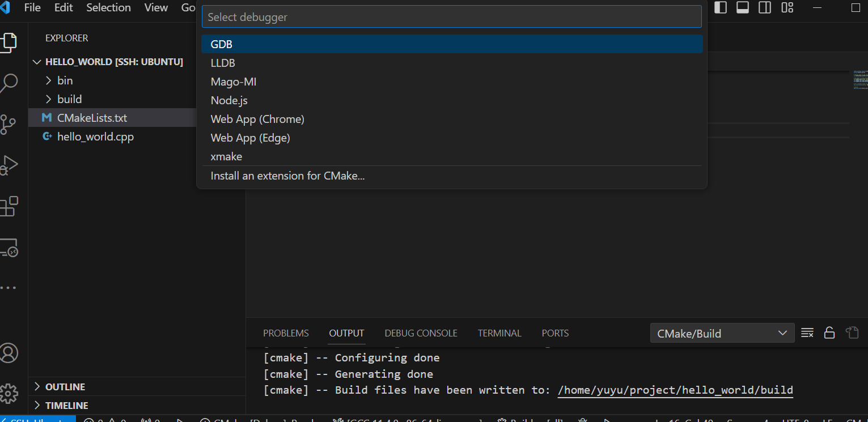Choose LLDB debugger
This screenshot has width=868, height=422.
tap(452, 63)
